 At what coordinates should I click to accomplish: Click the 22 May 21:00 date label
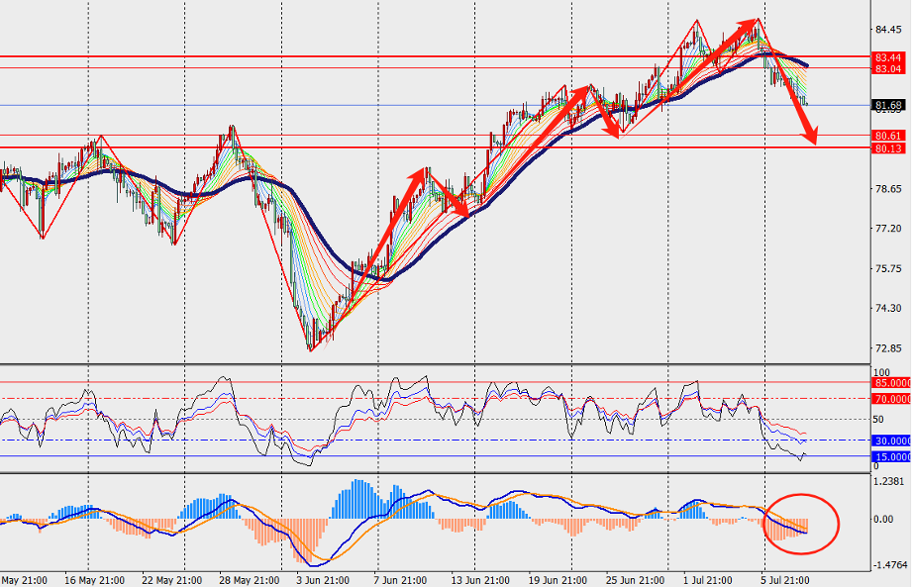(x=171, y=580)
